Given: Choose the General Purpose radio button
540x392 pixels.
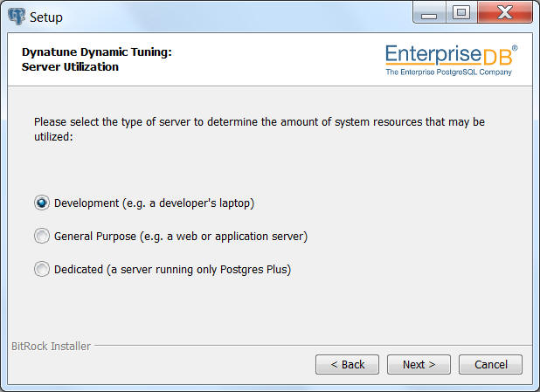Looking at the screenshot, I should pyautogui.click(x=42, y=236).
